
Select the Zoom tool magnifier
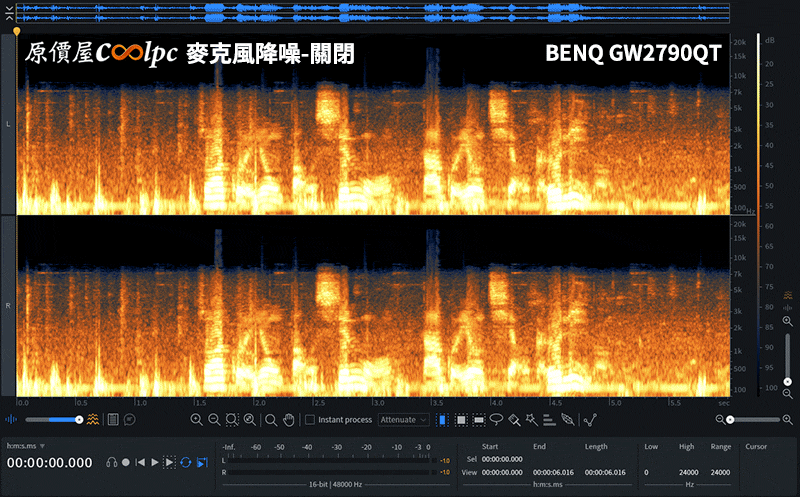tap(271, 420)
